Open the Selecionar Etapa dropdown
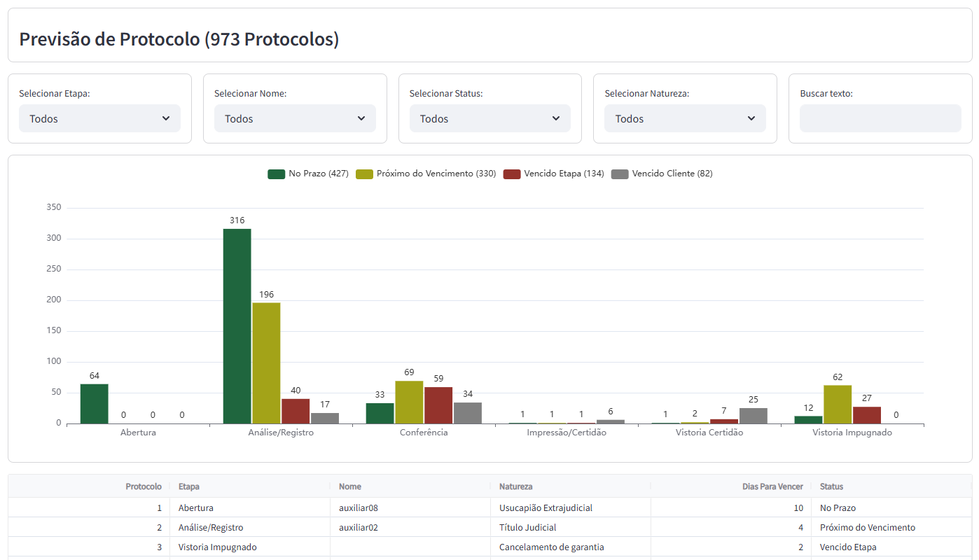The height and width of the screenshot is (560, 979). pyautogui.click(x=99, y=118)
